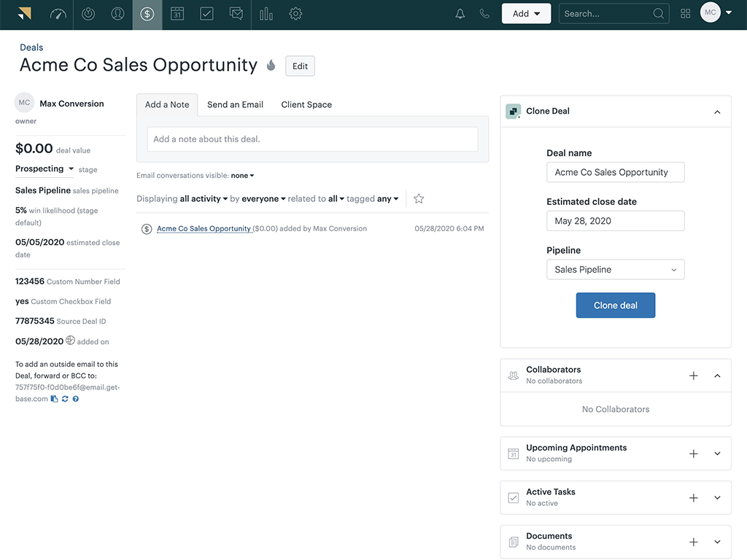Open the Settings gear icon
The width and height of the screenshot is (747, 560).
(295, 14)
